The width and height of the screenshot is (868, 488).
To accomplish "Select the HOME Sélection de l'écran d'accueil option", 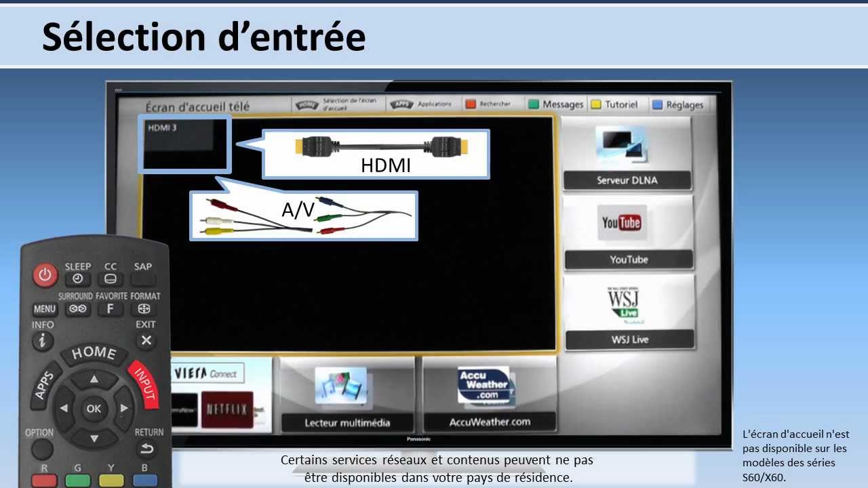I will 336,104.
